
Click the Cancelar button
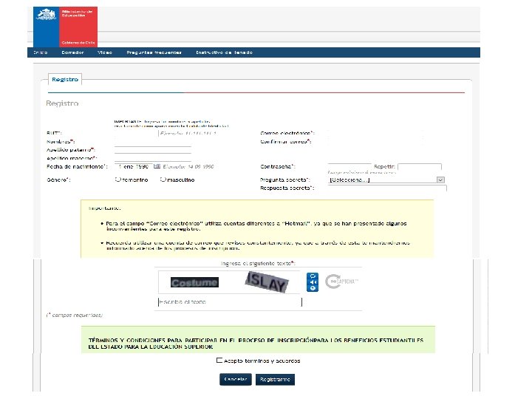(x=236, y=379)
